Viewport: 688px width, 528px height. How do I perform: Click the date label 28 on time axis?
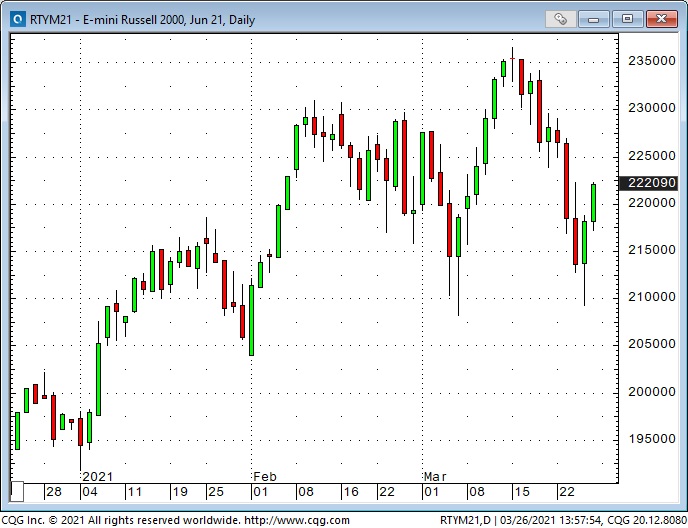pos(54,492)
